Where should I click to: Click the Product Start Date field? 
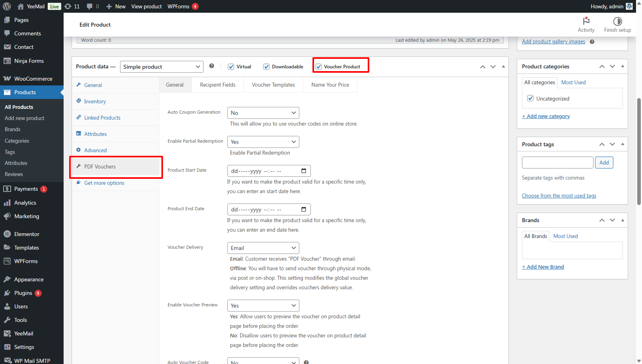point(269,171)
